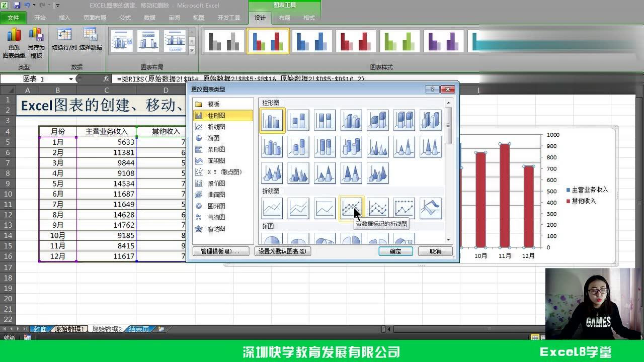The height and width of the screenshot is (362, 644).
Task: Switch to the 原始数据1 sheet tab
Action: tap(69, 329)
